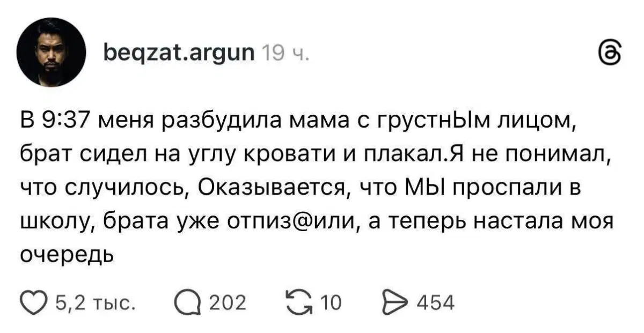
Task: Open the list of 10 reposts
Action: click(330, 302)
